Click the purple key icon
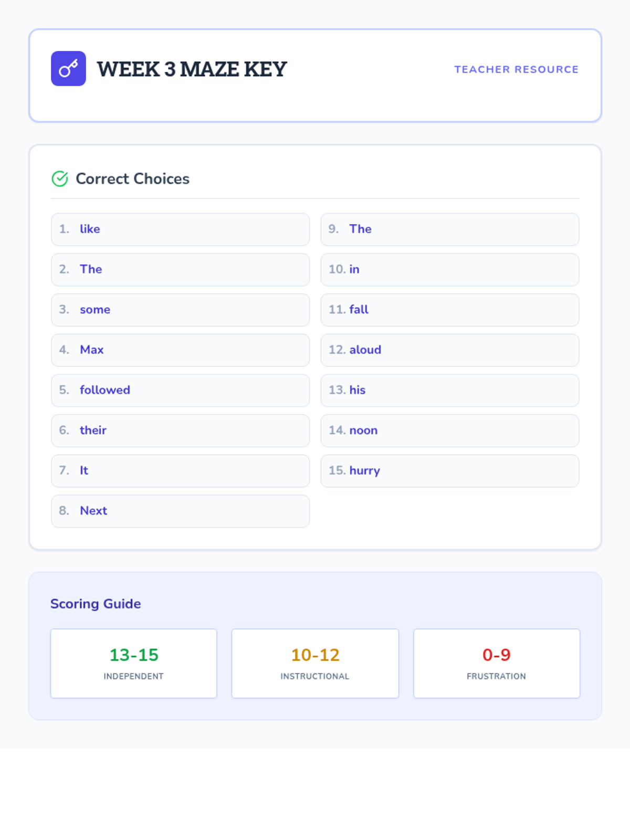 click(68, 68)
